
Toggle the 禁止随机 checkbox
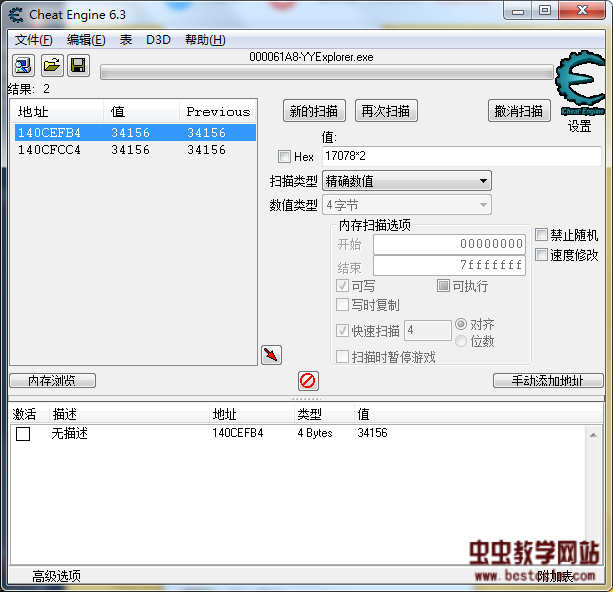(542, 235)
